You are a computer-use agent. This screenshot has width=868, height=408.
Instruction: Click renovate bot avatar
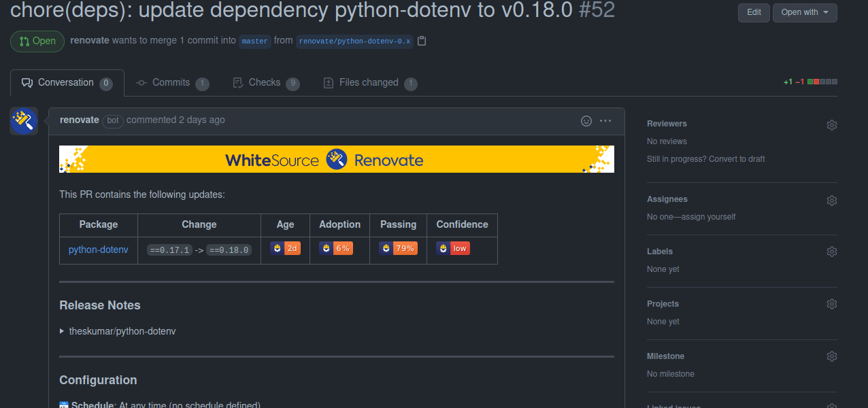(24, 121)
